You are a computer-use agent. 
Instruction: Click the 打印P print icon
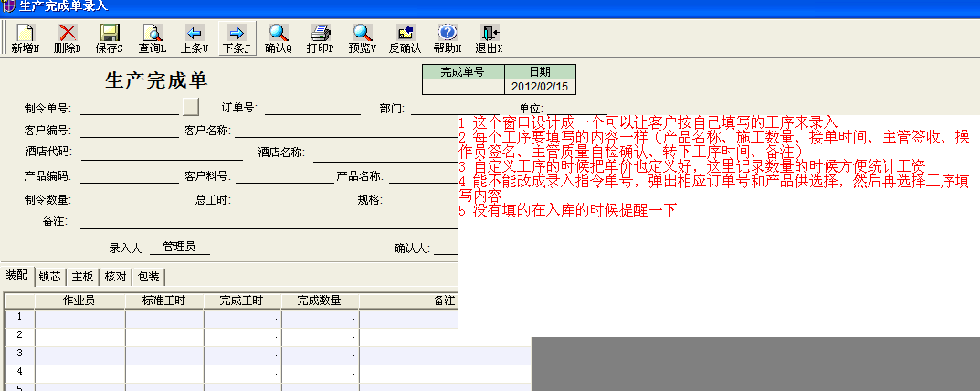point(320,38)
